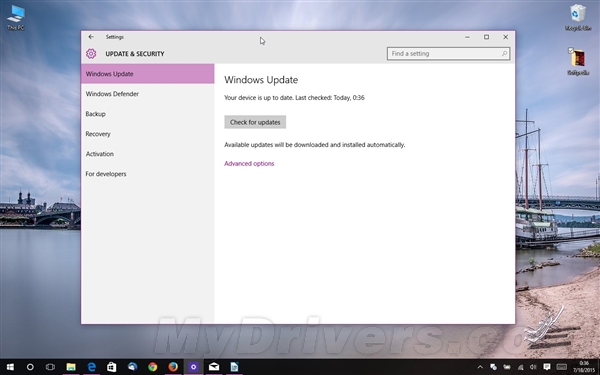Click the battery status tray icon
This screenshot has height=375, width=600.
[x=507, y=367]
